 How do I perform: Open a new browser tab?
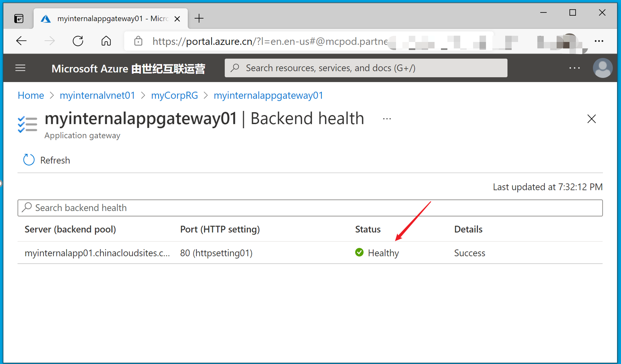coord(199,18)
